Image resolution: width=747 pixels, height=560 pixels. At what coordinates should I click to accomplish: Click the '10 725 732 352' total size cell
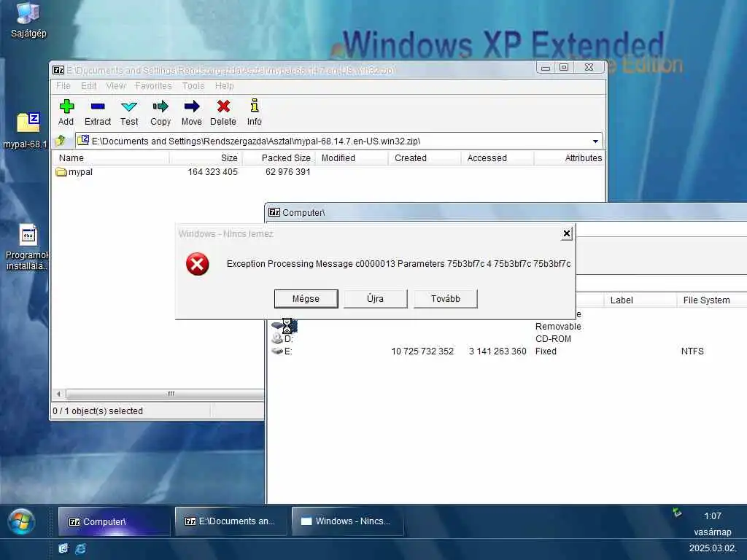pyautogui.click(x=422, y=351)
